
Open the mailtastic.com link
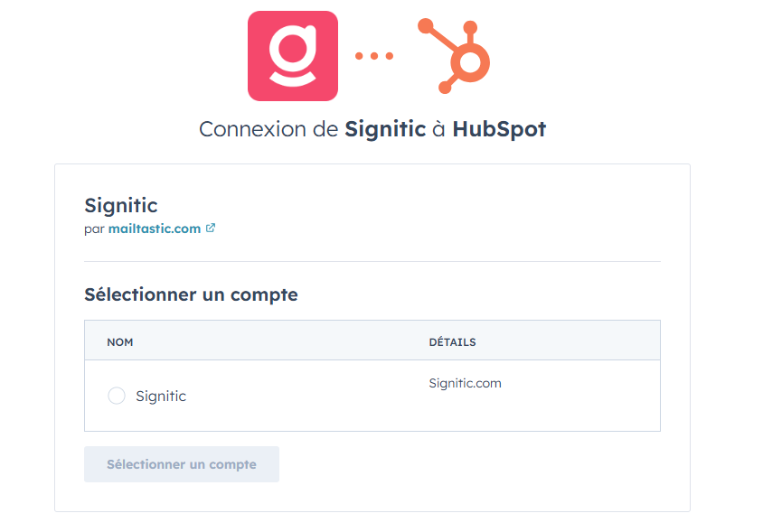coord(155,229)
